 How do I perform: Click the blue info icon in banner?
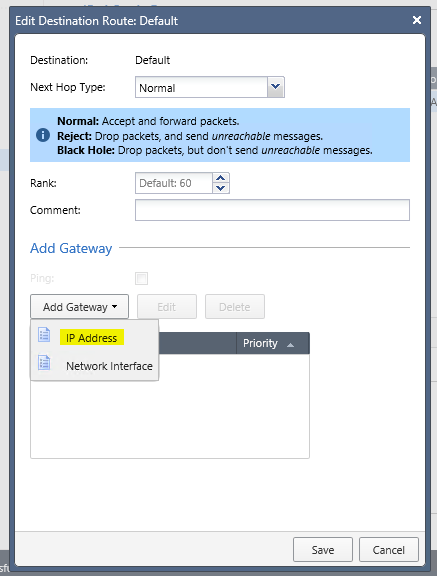pos(43,135)
